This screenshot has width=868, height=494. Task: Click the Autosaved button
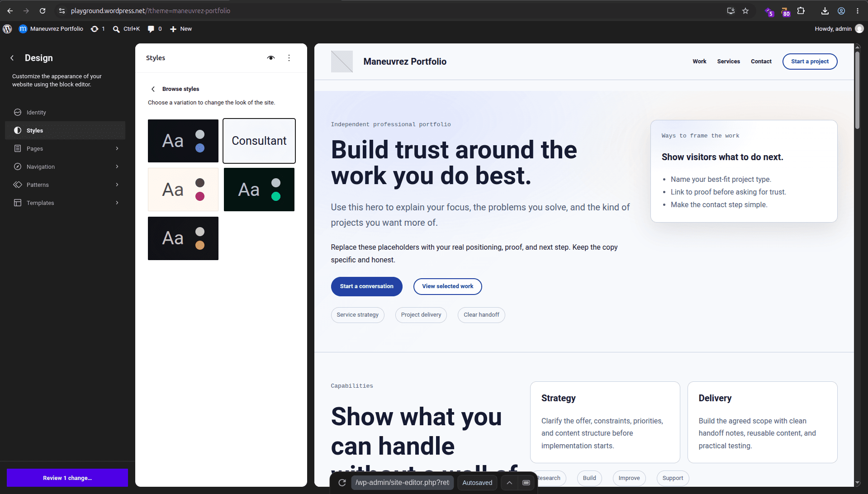tap(477, 483)
